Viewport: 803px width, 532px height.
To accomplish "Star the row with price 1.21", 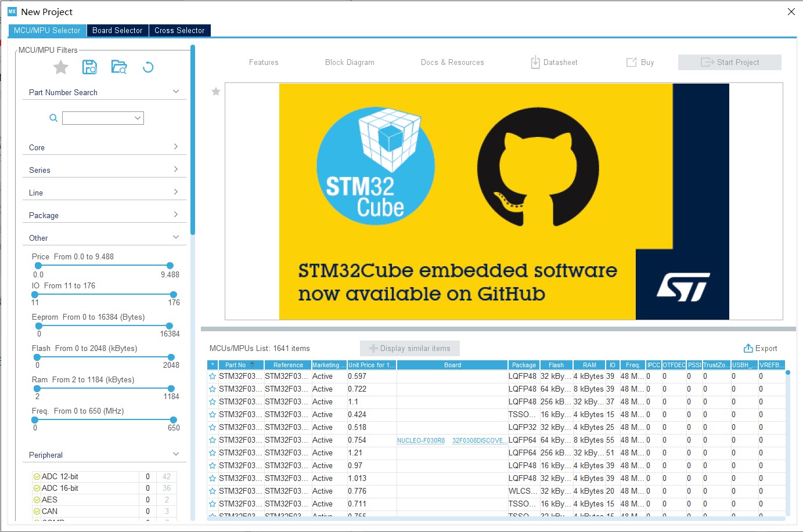I will pyautogui.click(x=213, y=453).
